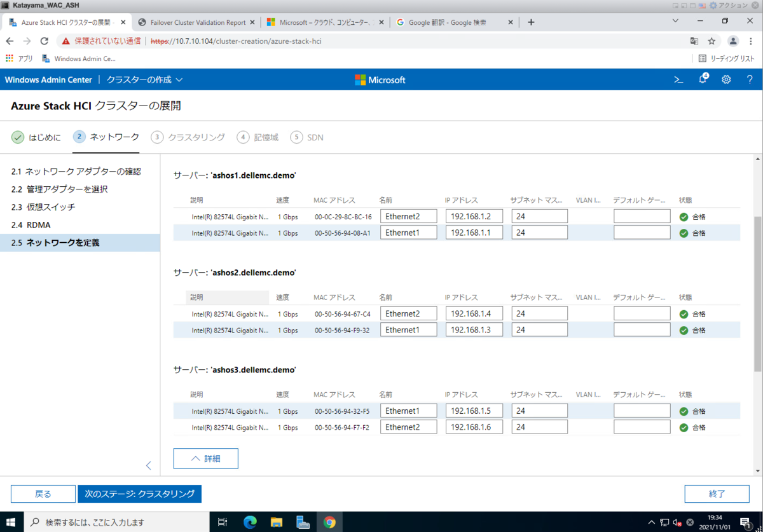Expand the クラスターの作成 dropdown

pyautogui.click(x=144, y=80)
